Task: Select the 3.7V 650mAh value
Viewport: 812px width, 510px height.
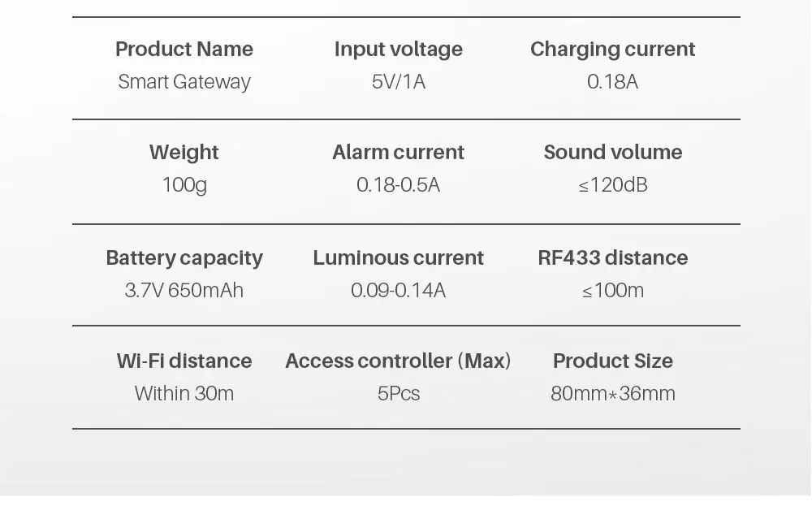Action: 184,291
